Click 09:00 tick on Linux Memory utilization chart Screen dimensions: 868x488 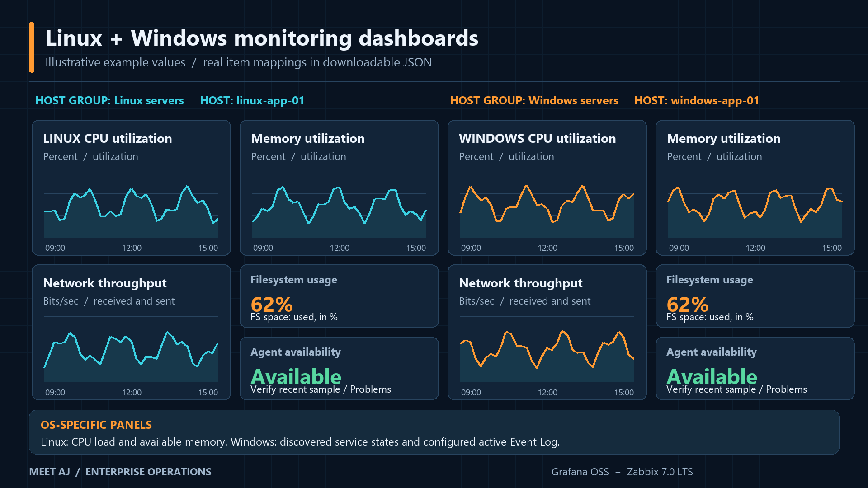[x=263, y=248]
